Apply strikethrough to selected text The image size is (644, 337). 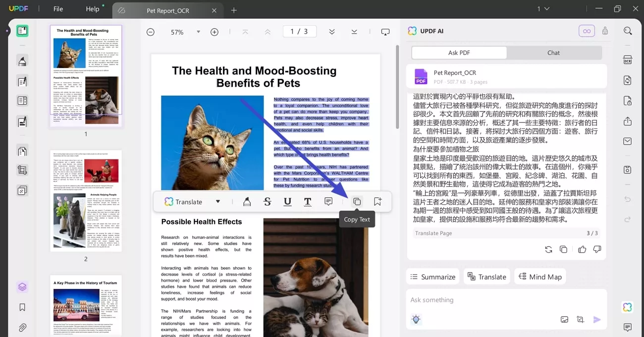(267, 202)
